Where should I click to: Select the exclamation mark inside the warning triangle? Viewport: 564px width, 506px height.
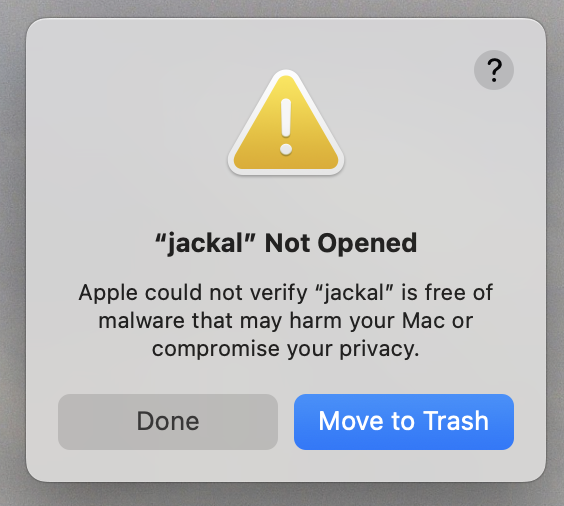tap(286, 127)
